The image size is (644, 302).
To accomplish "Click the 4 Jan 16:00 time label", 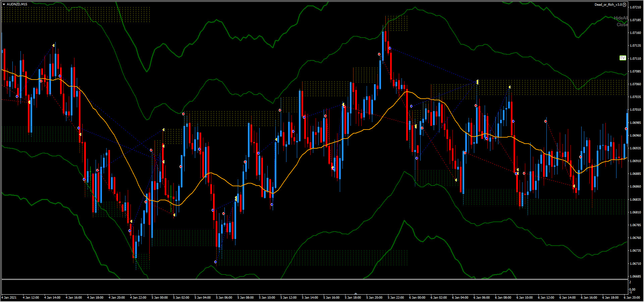I will 74,298.
